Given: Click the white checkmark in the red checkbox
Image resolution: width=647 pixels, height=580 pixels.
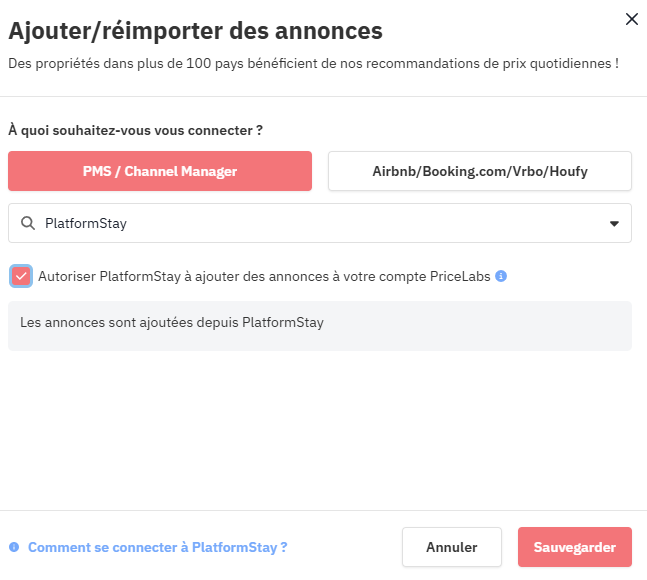Looking at the screenshot, I should (21, 276).
